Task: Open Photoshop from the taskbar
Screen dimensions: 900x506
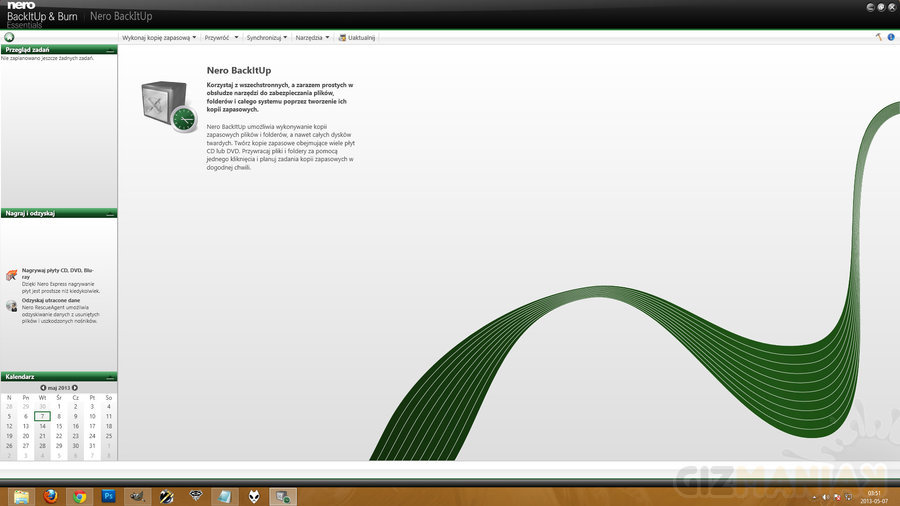Action: click(x=109, y=495)
